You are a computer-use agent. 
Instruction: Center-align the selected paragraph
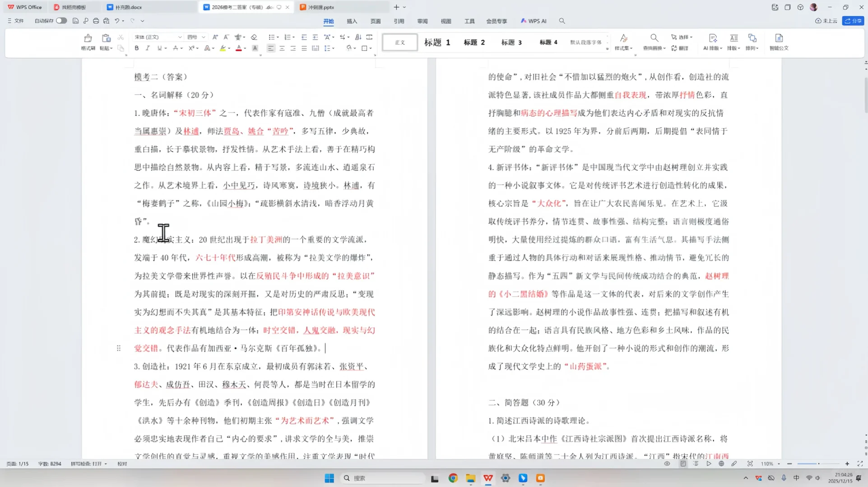coord(282,48)
